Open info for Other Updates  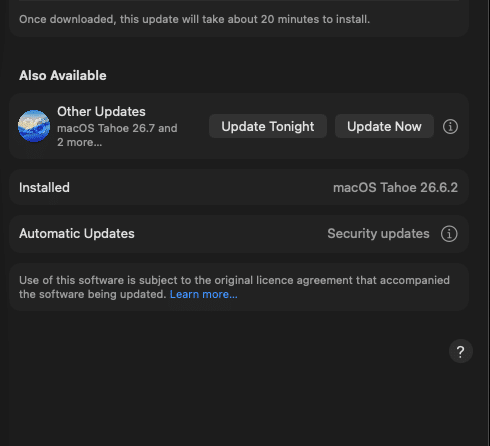pyautogui.click(x=450, y=127)
